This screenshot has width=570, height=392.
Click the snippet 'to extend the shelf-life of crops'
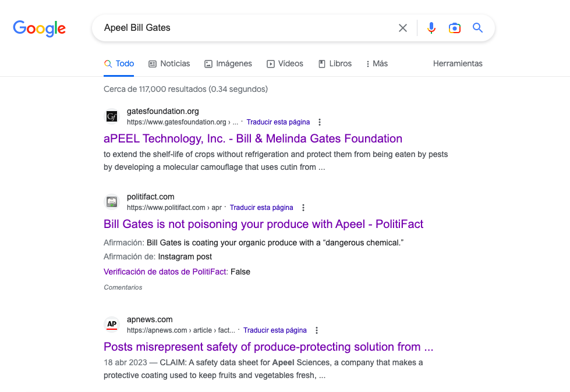tap(275, 161)
